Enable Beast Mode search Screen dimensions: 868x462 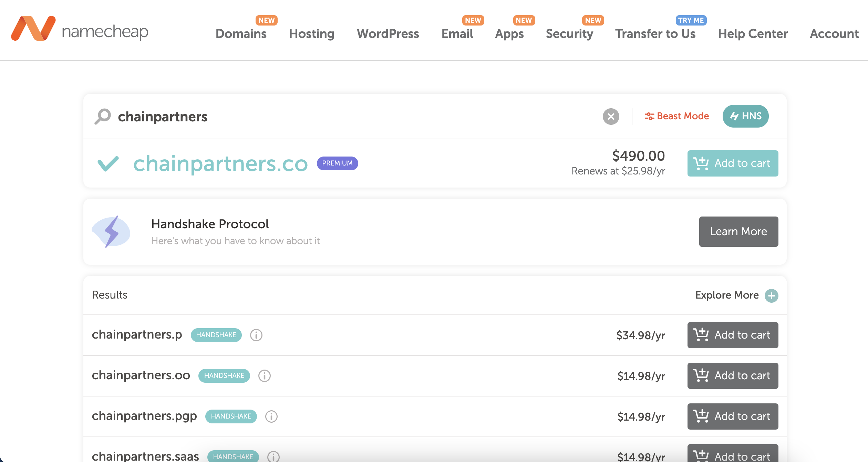click(677, 116)
